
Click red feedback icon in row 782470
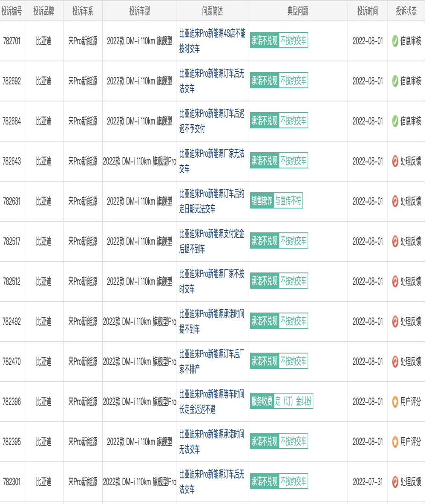395,362
